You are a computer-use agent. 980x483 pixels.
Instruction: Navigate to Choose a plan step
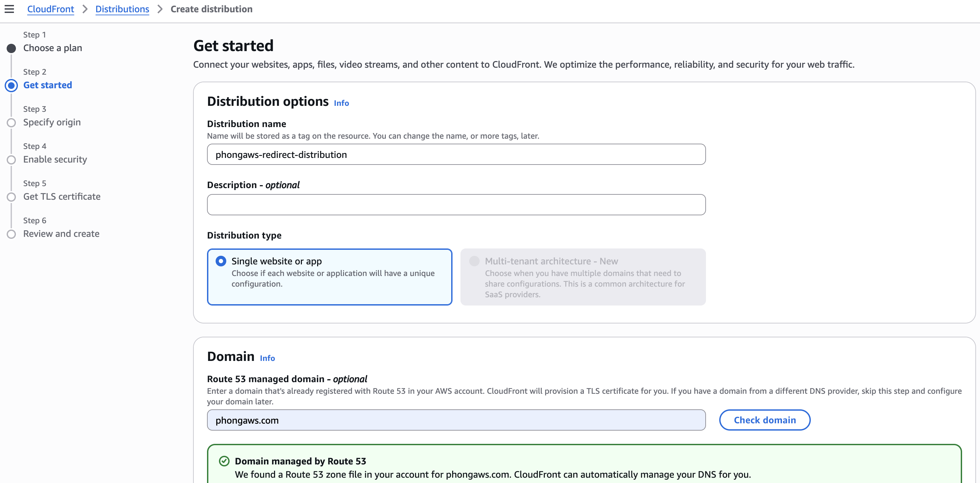coord(52,48)
